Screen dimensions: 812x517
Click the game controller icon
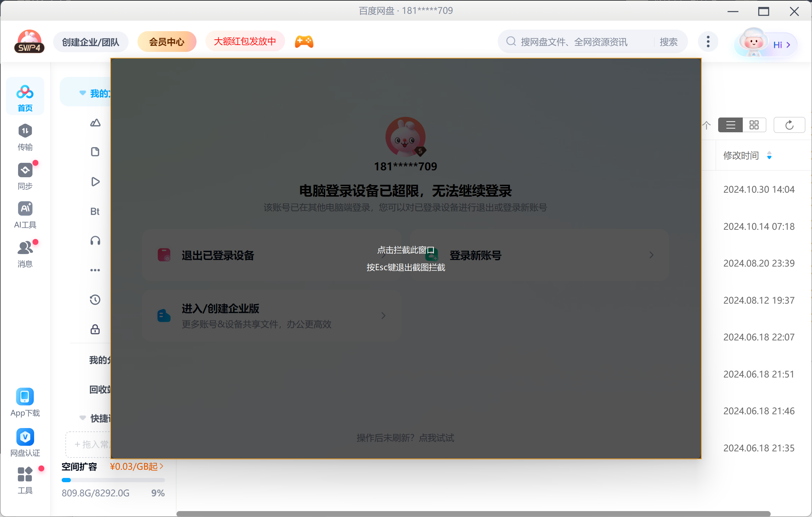304,42
